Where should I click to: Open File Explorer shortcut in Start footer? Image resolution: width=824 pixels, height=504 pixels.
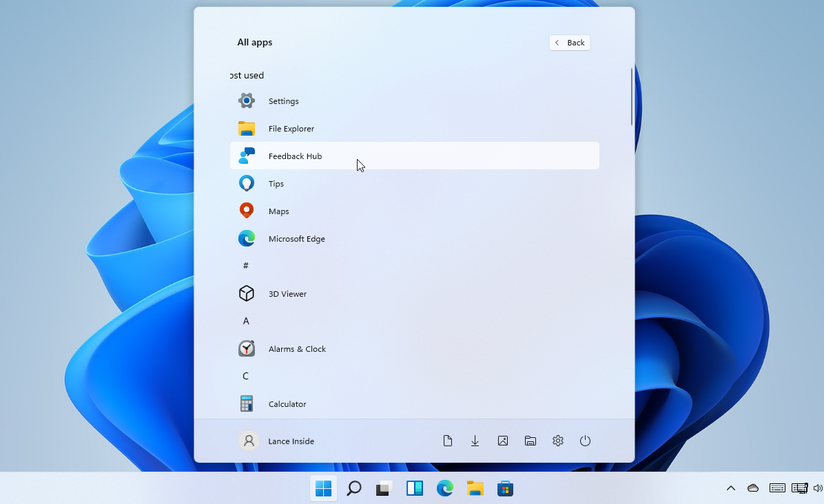pos(531,441)
